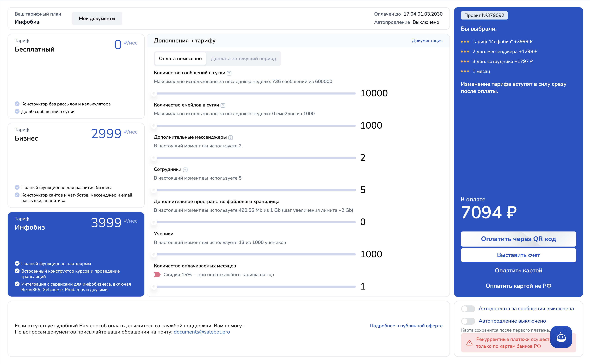Screen dimensions: 590x364
Task: Click the red 15% discount tag icon
Action: point(157,274)
